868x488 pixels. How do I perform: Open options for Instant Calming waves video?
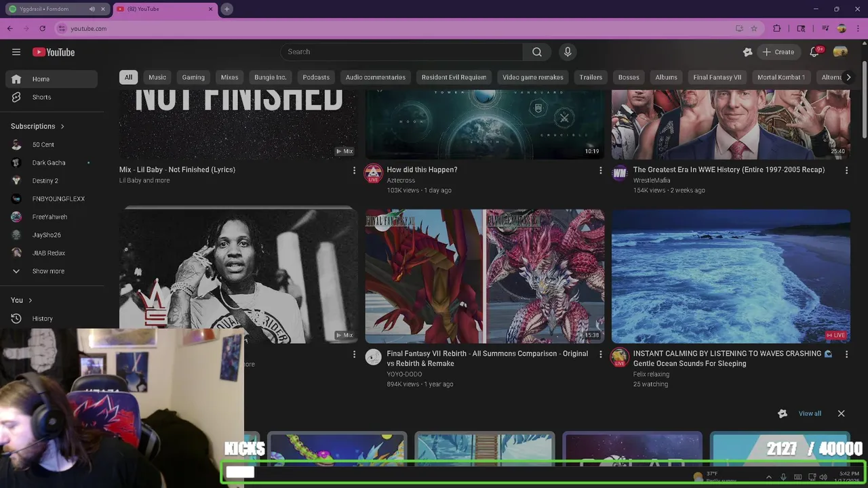[x=846, y=354]
